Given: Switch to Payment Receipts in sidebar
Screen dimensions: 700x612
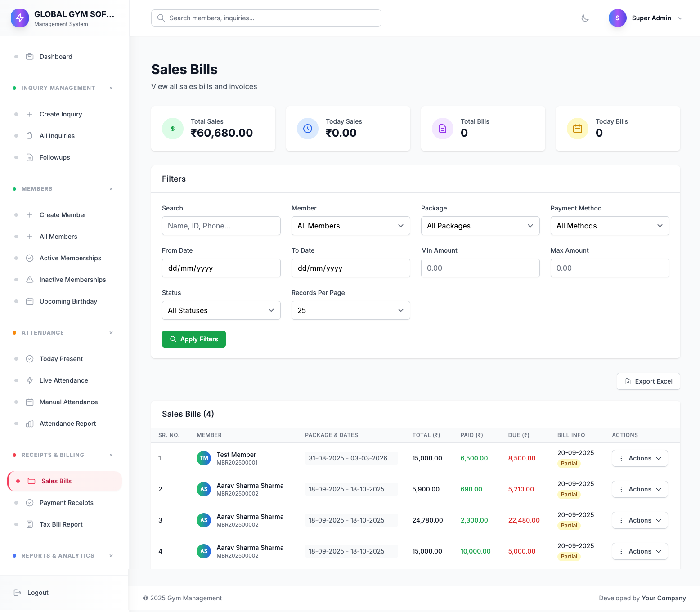Looking at the screenshot, I should pos(67,502).
